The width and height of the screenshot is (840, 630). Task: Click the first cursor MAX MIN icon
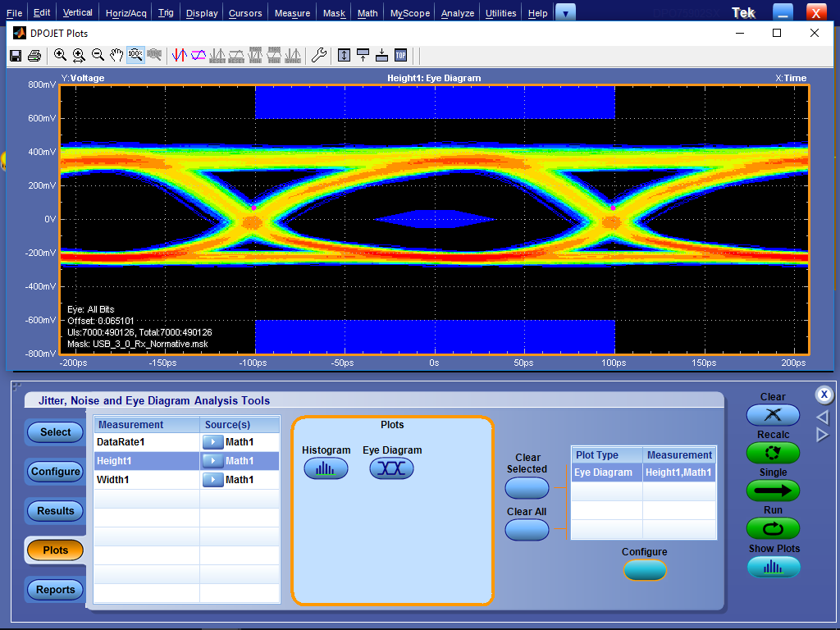point(255,55)
